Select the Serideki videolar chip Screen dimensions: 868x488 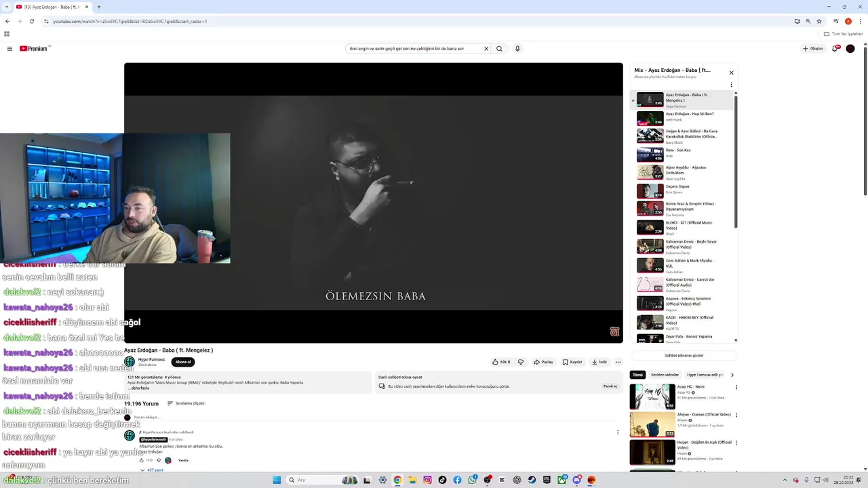point(665,375)
